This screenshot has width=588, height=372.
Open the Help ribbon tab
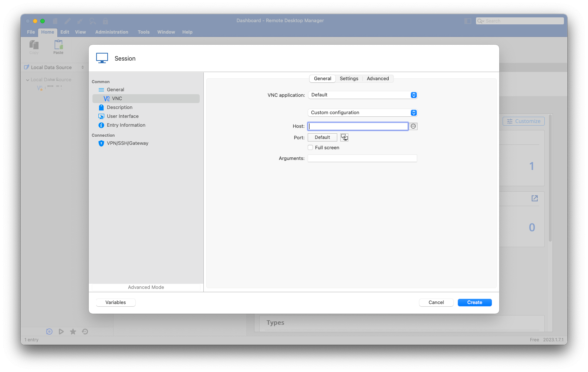tap(187, 32)
